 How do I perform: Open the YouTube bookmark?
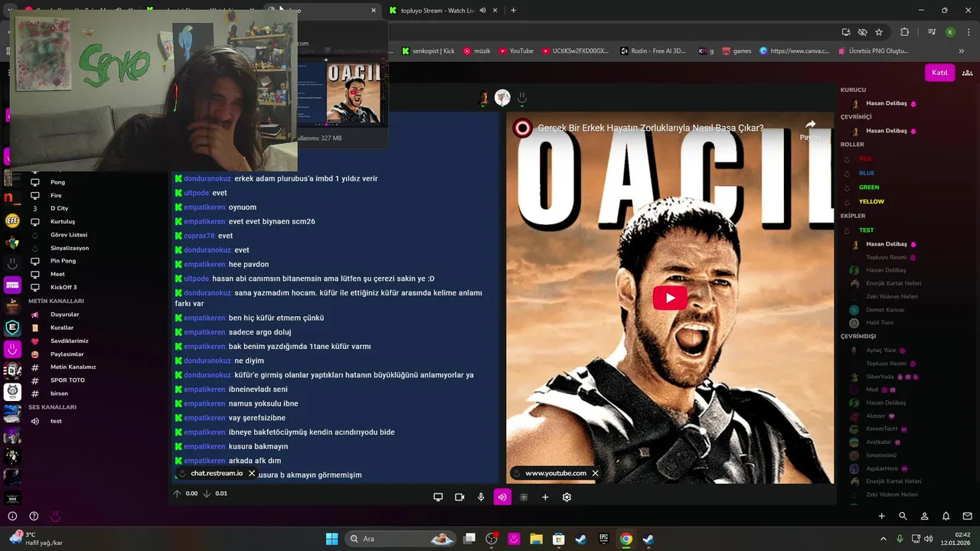(x=516, y=51)
